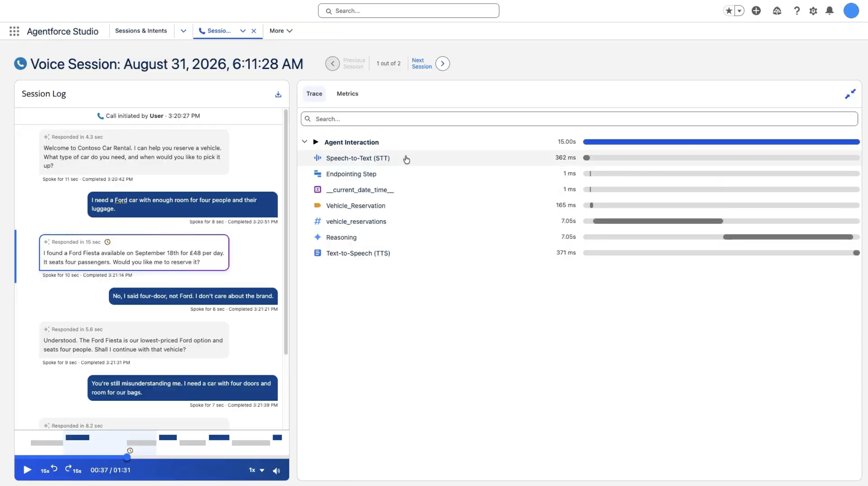This screenshot has width=868, height=486.
Task: Open the Sessions & Intents tab
Action: pos(141,31)
